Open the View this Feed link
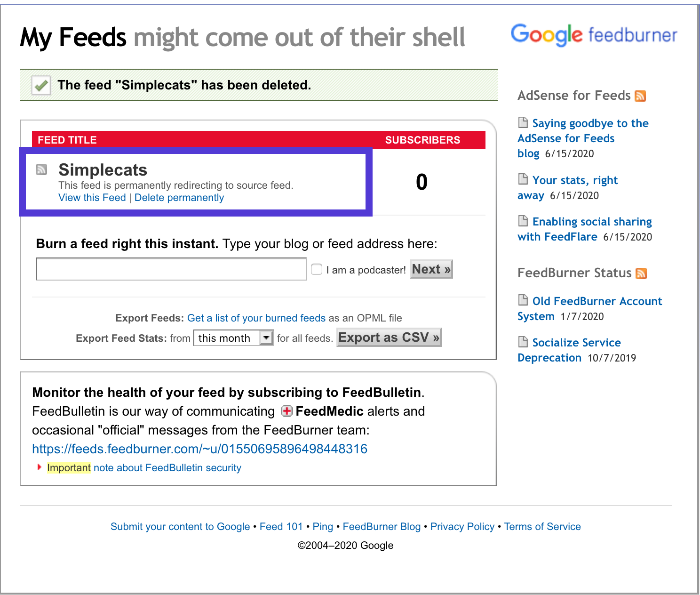The height and width of the screenshot is (595, 700). point(92,198)
